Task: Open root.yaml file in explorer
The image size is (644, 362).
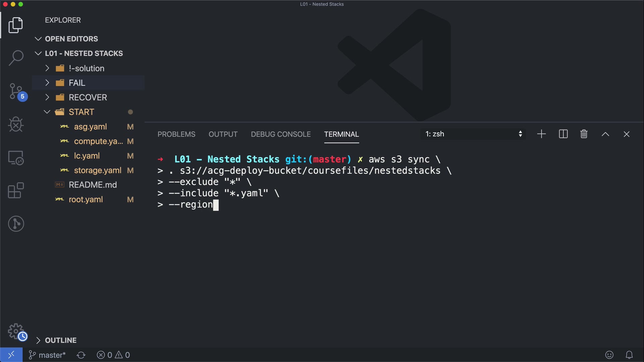Action: point(86,199)
